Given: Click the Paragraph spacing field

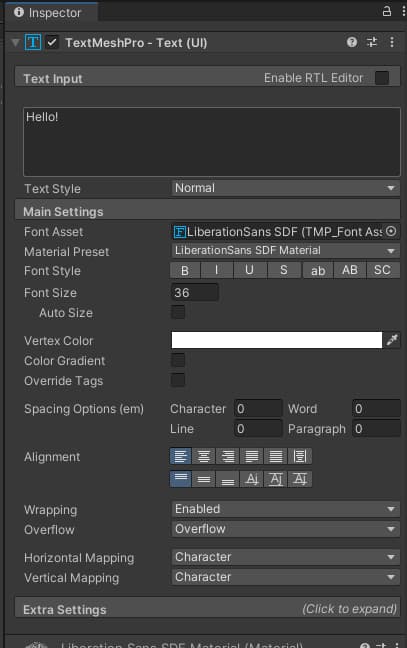Looking at the screenshot, I should (x=376, y=428).
